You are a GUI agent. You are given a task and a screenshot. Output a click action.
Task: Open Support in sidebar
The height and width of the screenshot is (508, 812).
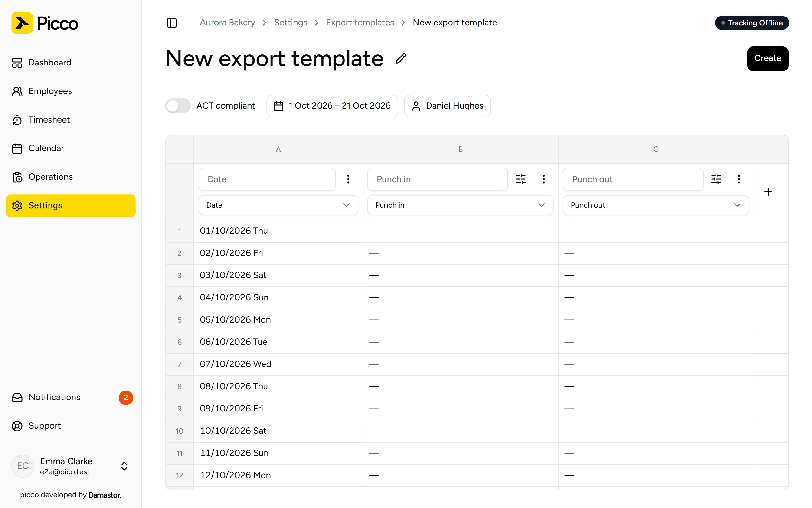(x=70, y=426)
